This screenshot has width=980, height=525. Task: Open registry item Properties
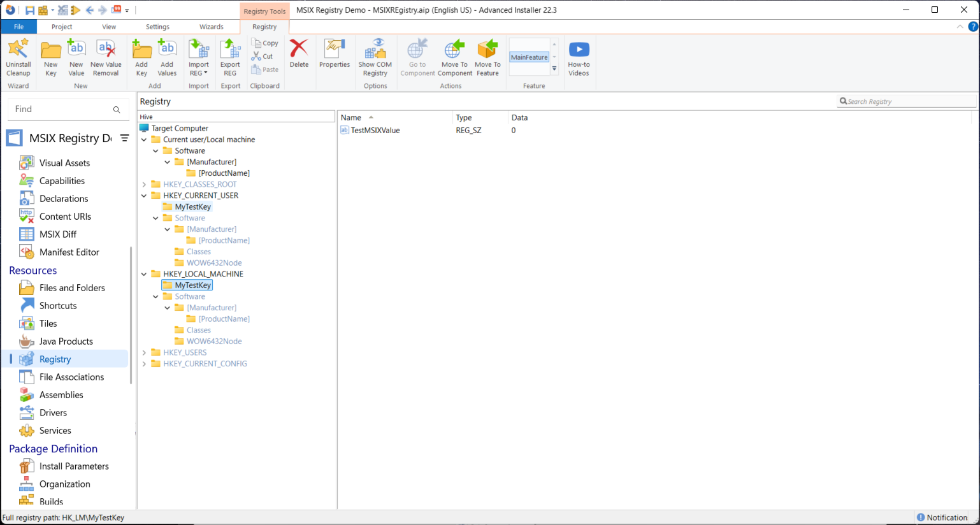click(335, 54)
